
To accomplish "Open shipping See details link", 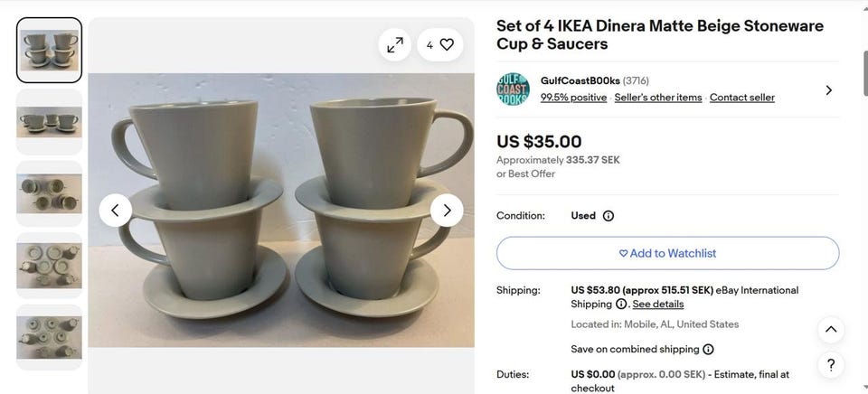I will click(658, 305).
